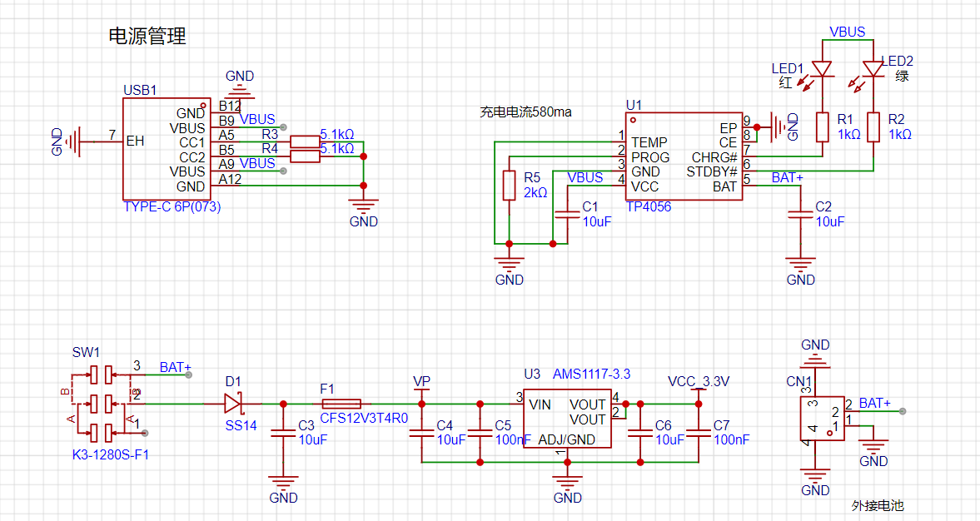Screen dimensions: 980x521
Task: Click the CC1 pin name on USB1
Action: (192, 142)
